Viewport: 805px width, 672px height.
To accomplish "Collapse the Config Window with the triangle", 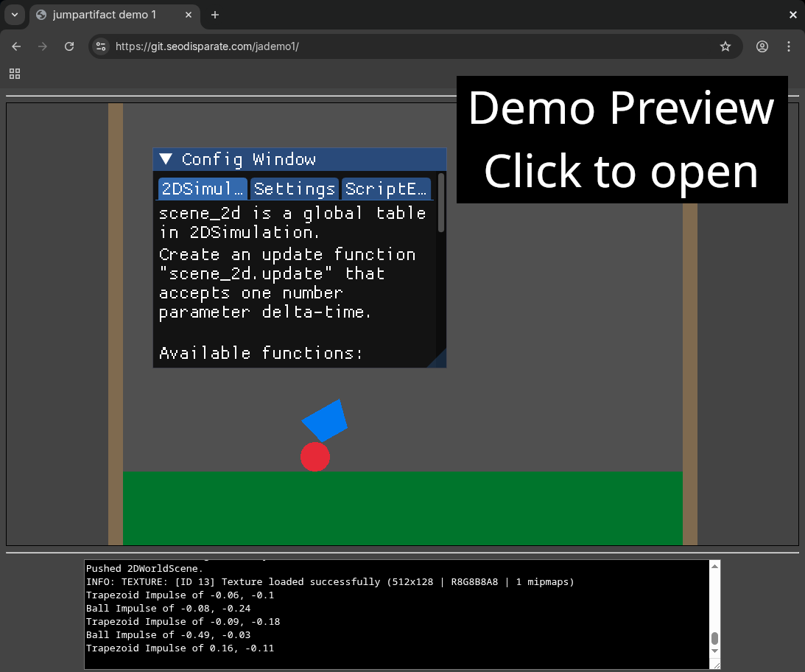I will click(x=166, y=159).
